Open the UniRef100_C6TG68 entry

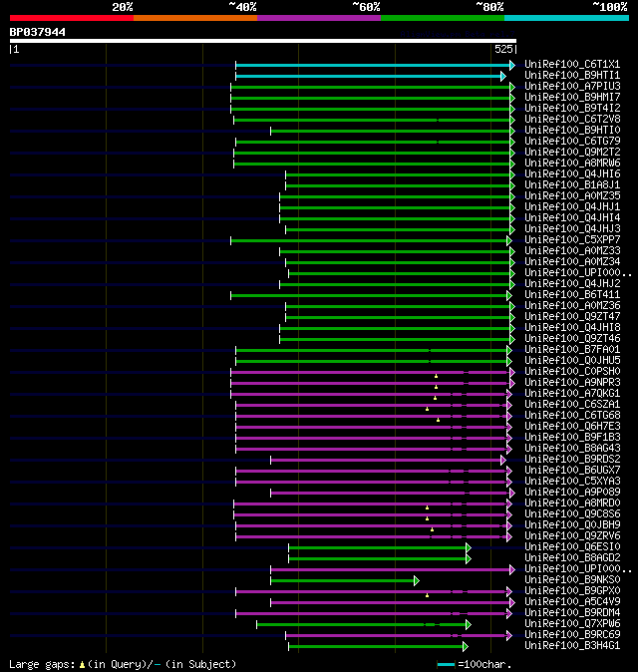point(572,416)
